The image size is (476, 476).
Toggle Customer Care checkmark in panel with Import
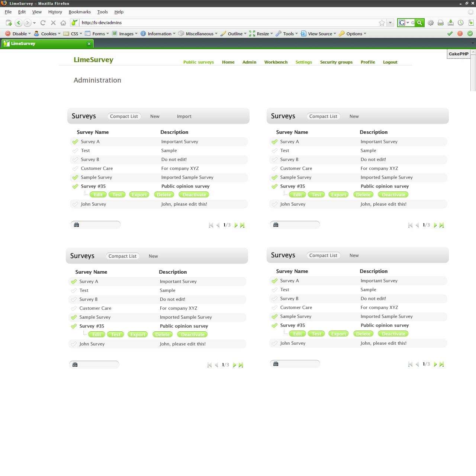pyautogui.click(x=75, y=168)
